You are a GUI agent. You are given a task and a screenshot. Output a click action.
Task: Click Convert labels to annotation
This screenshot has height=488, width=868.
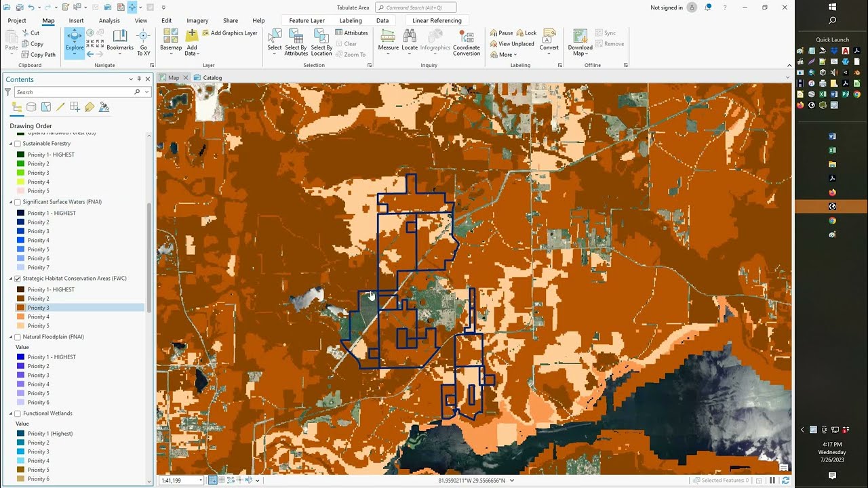tap(549, 41)
